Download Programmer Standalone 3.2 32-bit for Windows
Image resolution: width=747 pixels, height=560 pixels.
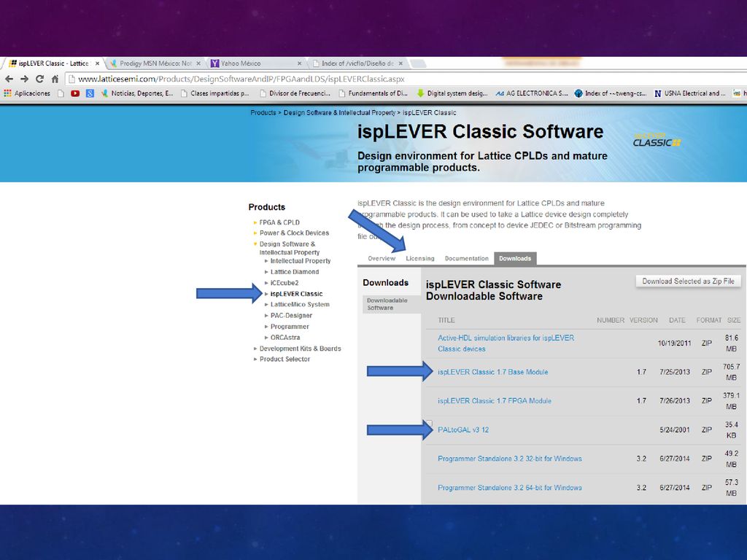[510, 459]
